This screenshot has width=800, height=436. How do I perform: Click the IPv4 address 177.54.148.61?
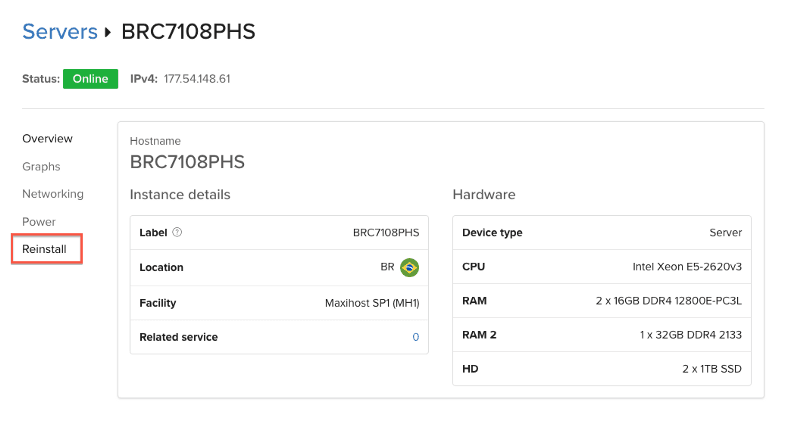(197, 79)
